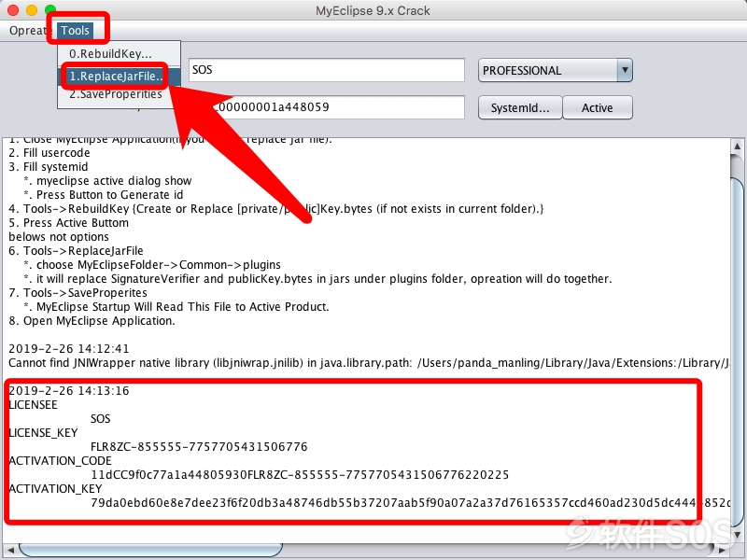Click the LICENSE_KEY label line
747x560 pixels.
(x=43, y=433)
